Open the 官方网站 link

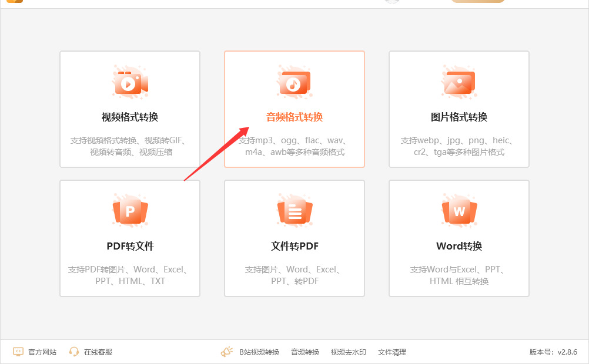pyautogui.click(x=42, y=352)
